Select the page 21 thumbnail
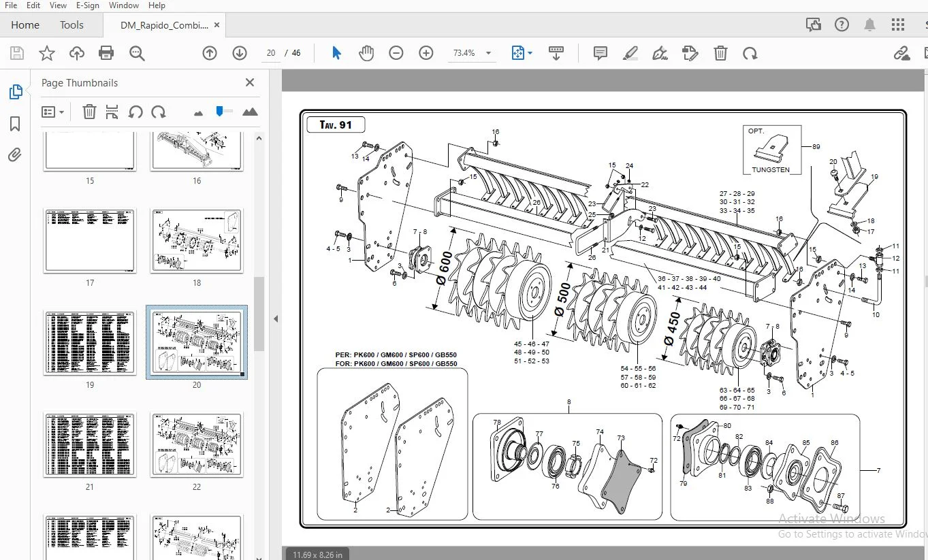 [90, 444]
